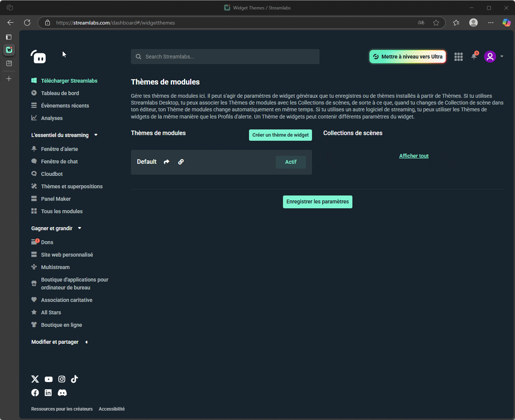Open the notifications bell icon
This screenshot has height=420, width=515.
[474, 57]
